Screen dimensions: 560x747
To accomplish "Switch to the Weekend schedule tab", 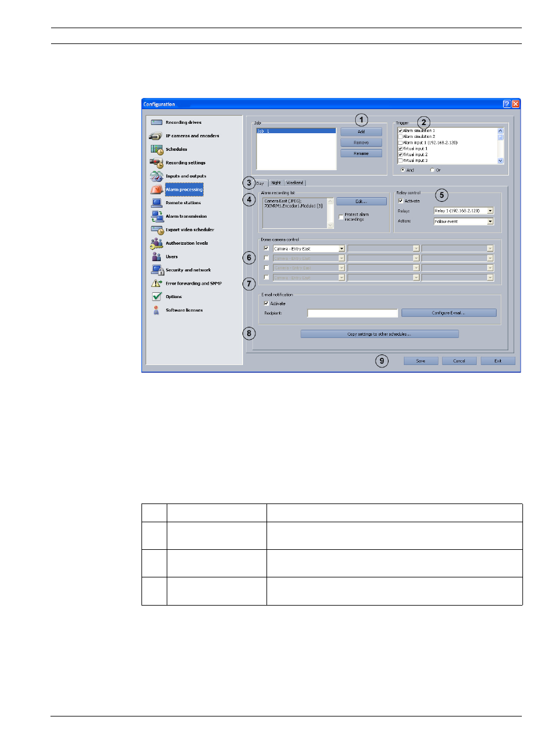I will (295, 183).
